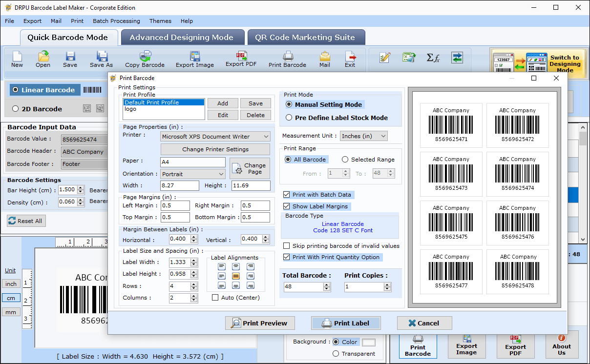Viewport: 590px width, 364px height.
Task: Click the Open folder icon
Action: click(x=43, y=59)
